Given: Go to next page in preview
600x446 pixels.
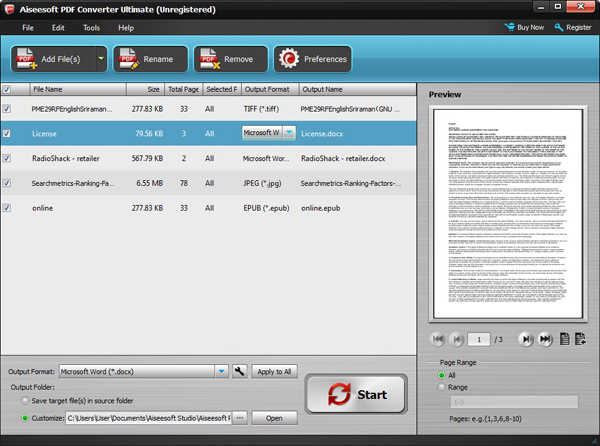Looking at the screenshot, I should [x=526, y=339].
